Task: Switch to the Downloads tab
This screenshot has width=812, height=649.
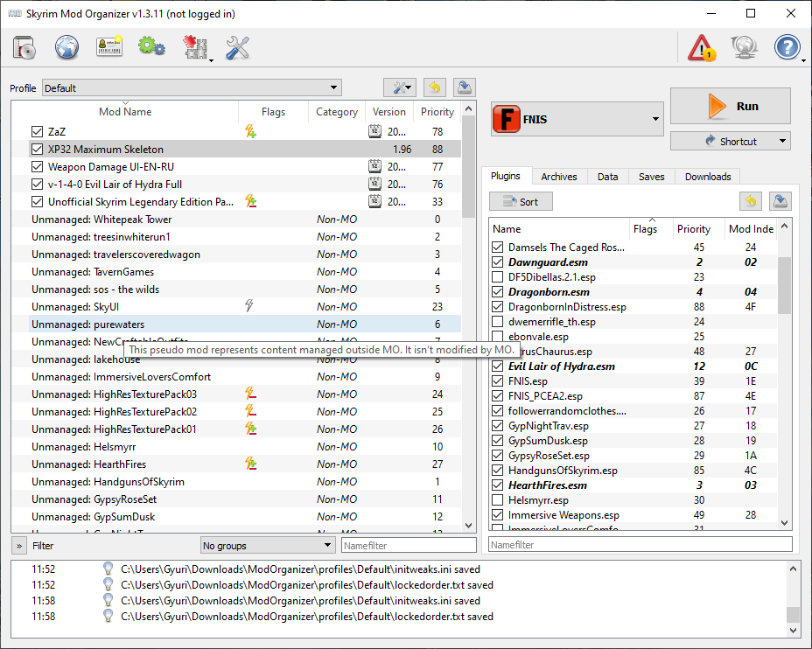Action: click(x=707, y=177)
